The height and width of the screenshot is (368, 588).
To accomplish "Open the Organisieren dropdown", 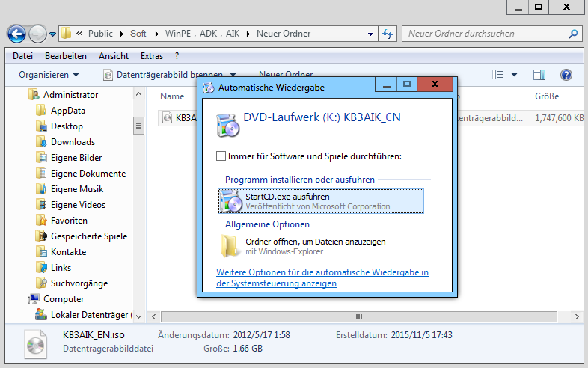I will (49, 75).
